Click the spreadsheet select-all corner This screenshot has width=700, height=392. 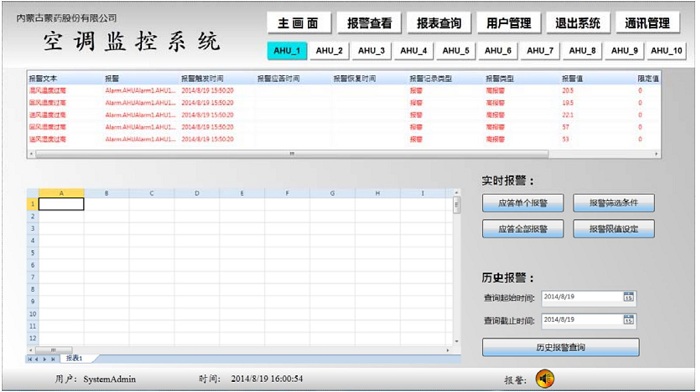[x=33, y=193]
